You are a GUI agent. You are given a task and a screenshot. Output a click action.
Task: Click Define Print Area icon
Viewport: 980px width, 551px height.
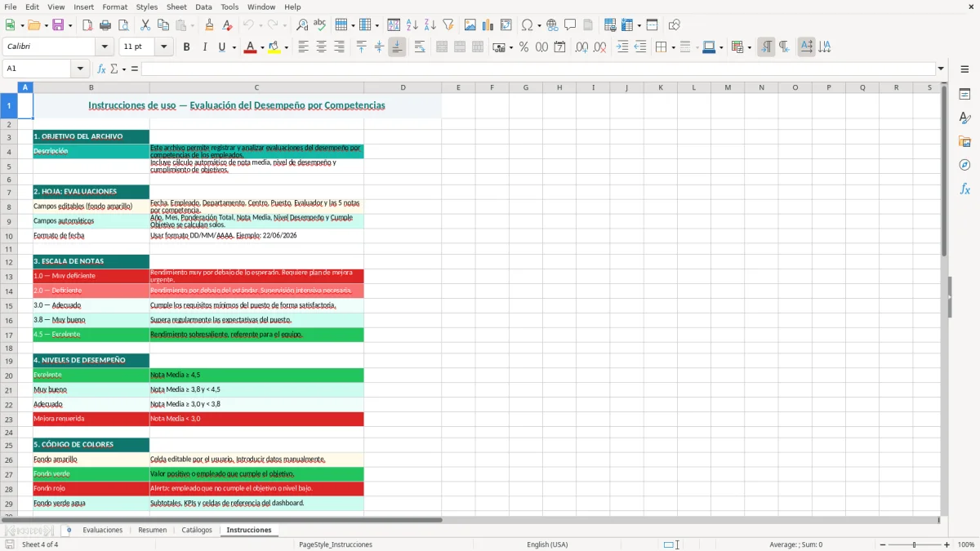[611, 25]
